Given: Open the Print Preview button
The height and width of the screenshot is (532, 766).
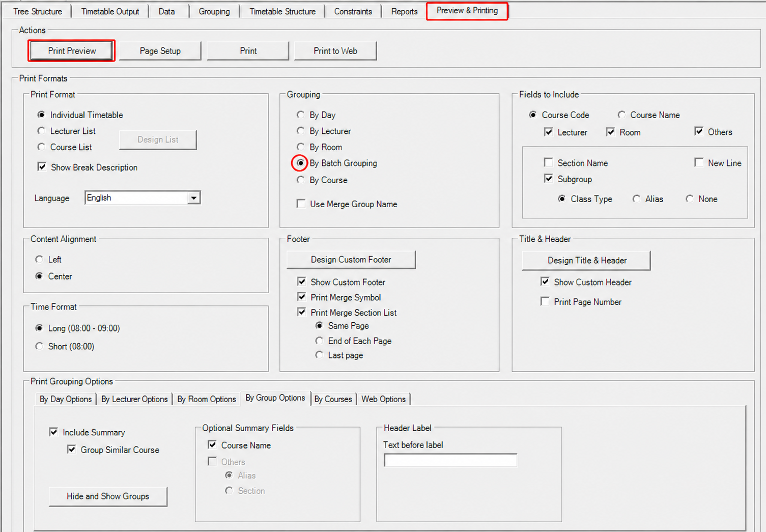Looking at the screenshot, I should click(72, 51).
